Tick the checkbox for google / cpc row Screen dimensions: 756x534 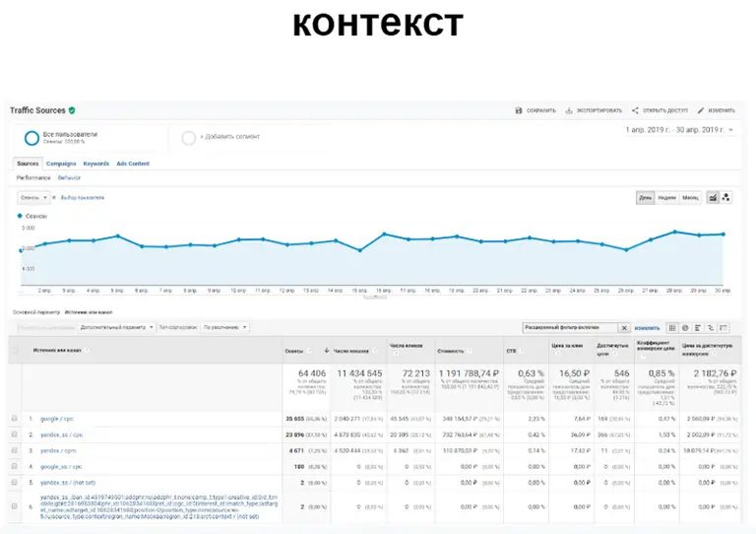click(15, 418)
